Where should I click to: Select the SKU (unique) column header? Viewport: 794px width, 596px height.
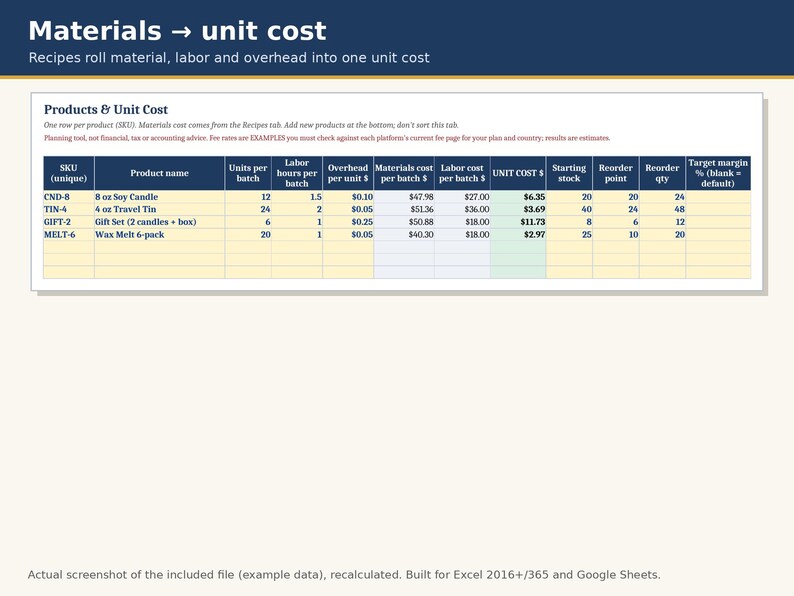69,173
